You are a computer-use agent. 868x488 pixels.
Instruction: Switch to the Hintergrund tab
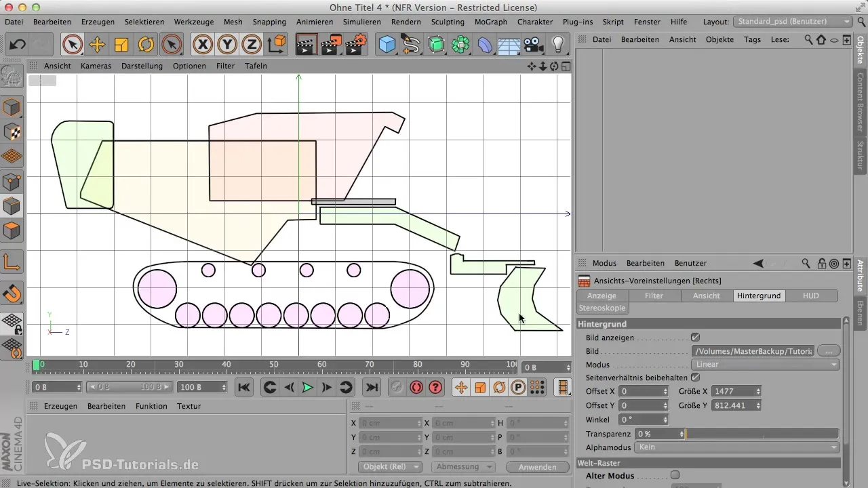point(759,296)
